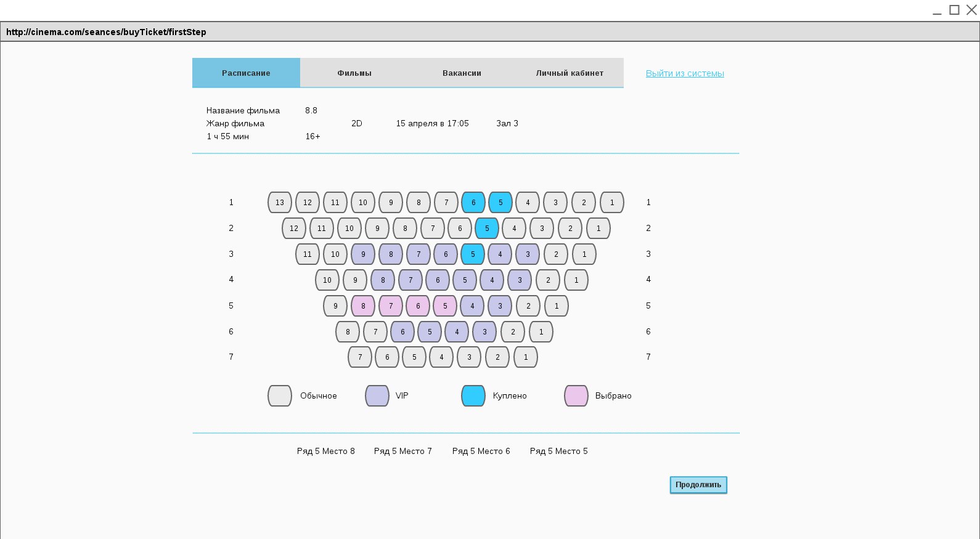Click the '2D' format label
Image resolution: width=980 pixels, height=539 pixels.
tap(357, 123)
